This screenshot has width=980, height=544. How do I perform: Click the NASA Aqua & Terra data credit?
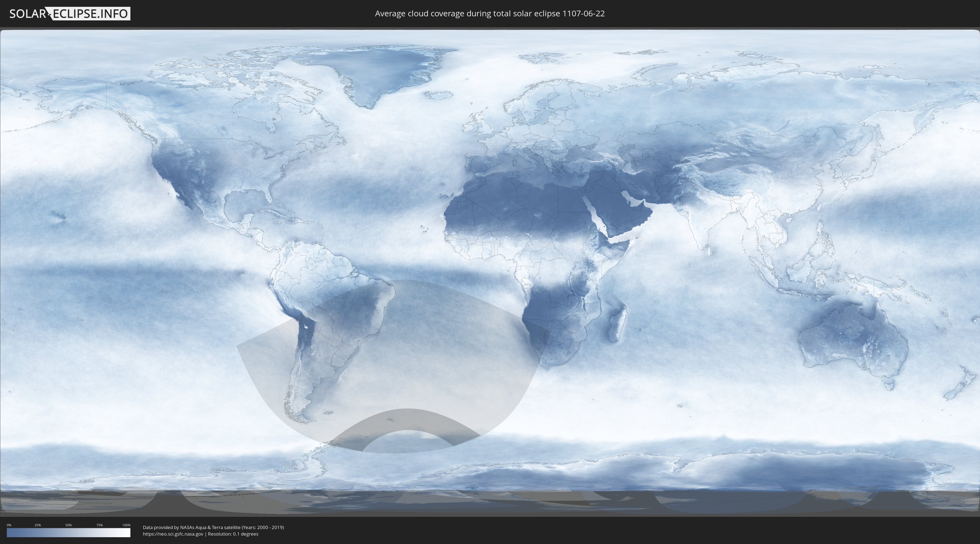pyautogui.click(x=213, y=527)
